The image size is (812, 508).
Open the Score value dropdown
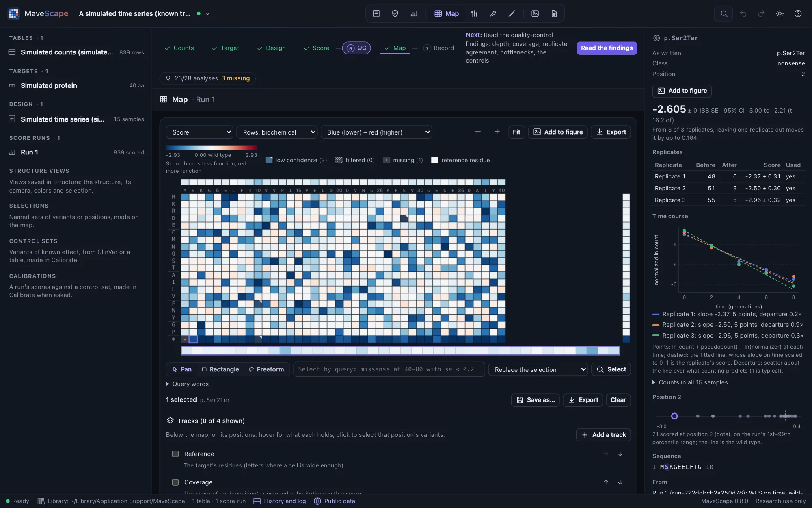200,132
